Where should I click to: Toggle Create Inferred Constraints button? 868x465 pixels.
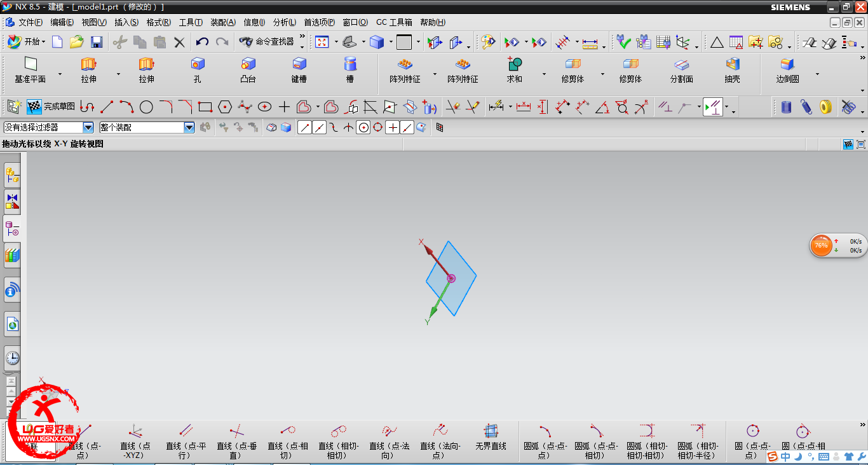point(713,107)
